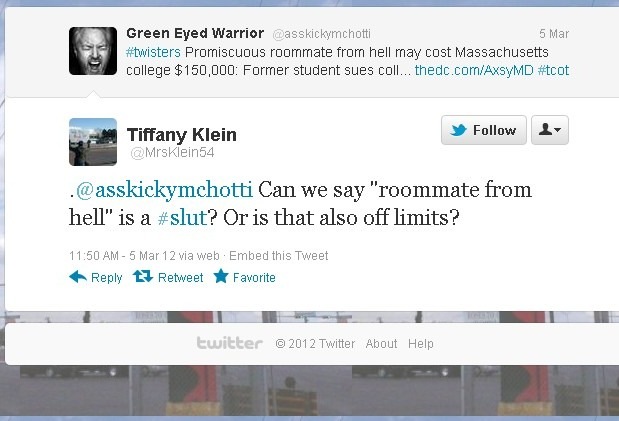The image size is (619, 421).
Task: Click the Retweet arrows icon
Action: pyautogui.click(x=143, y=276)
